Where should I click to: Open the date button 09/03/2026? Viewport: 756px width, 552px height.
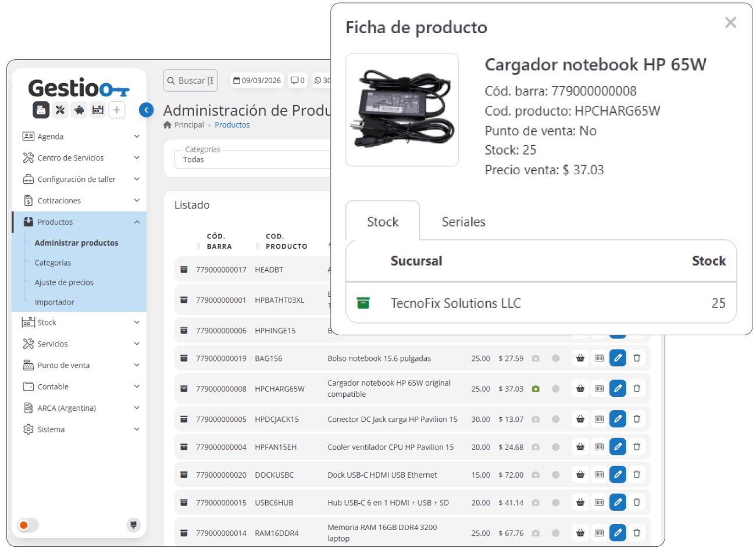(x=257, y=81)
